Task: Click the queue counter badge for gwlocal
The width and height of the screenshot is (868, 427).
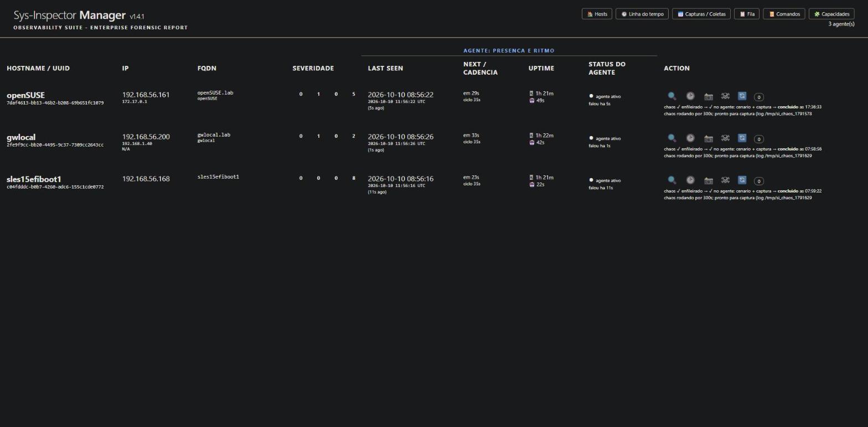Action: coord(759,139)
